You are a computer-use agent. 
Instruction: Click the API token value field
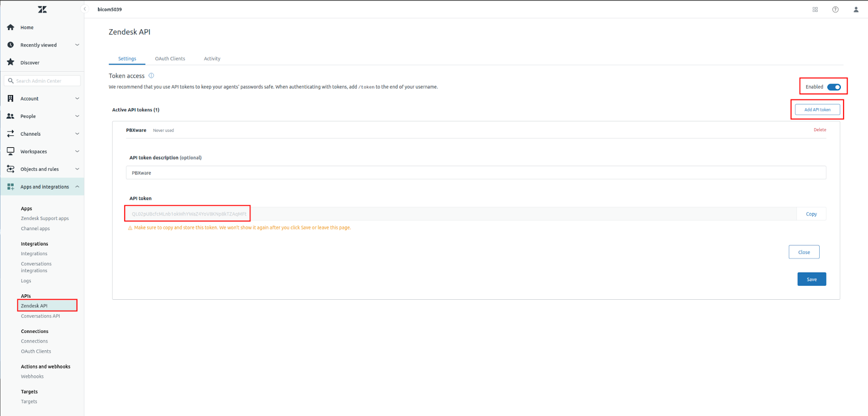461,214
